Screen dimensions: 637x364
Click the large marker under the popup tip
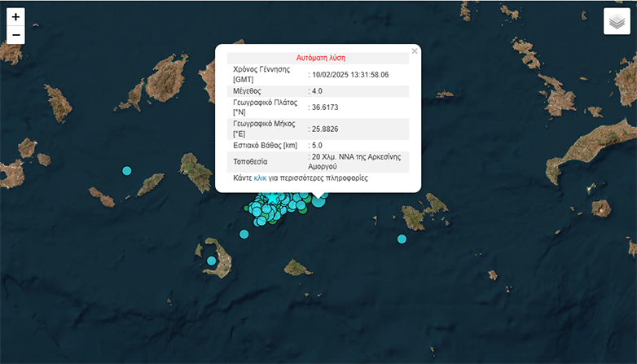click(318, 200)
